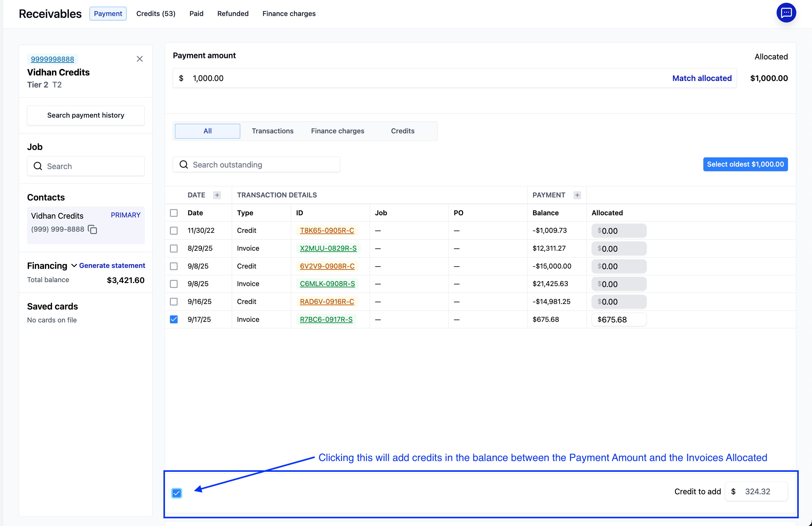Screen dimensions: 812x526
Task: Click Generate statement link
Action: pyautogui.click(x=112, y=265)
